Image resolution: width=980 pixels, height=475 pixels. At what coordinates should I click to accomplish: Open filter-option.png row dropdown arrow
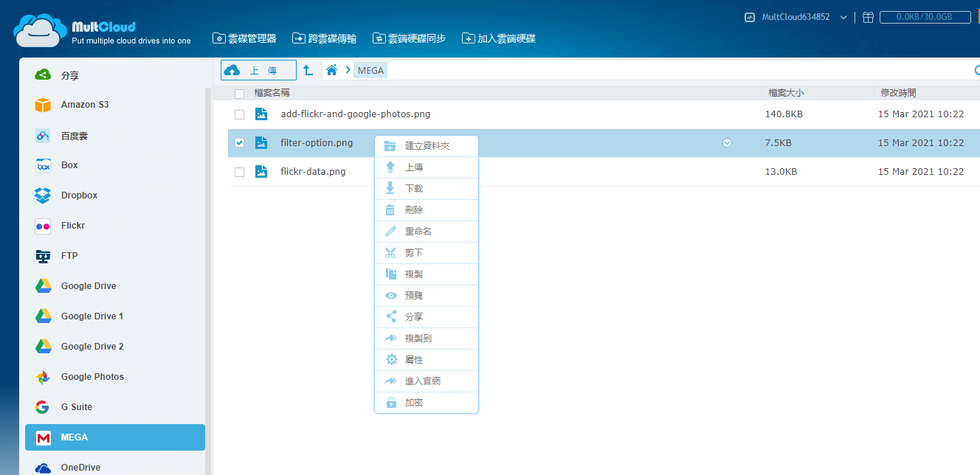(x=727, y=143)
